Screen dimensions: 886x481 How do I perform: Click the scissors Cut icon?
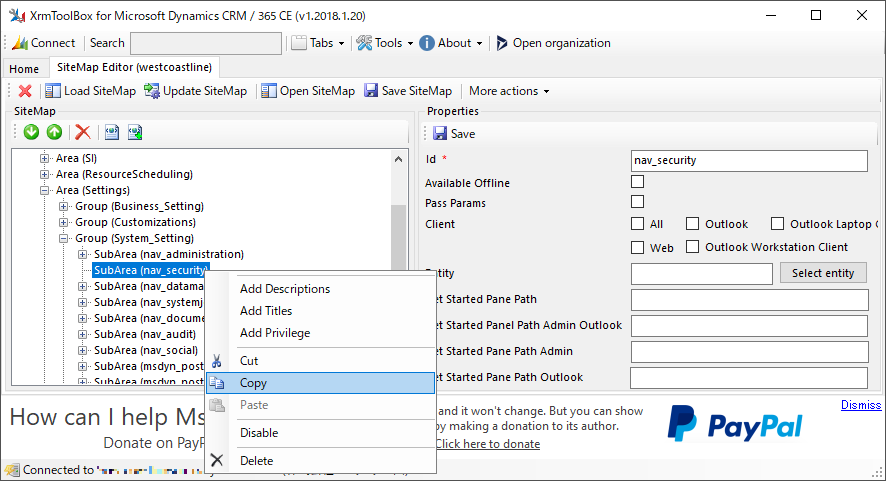(216, 361)
